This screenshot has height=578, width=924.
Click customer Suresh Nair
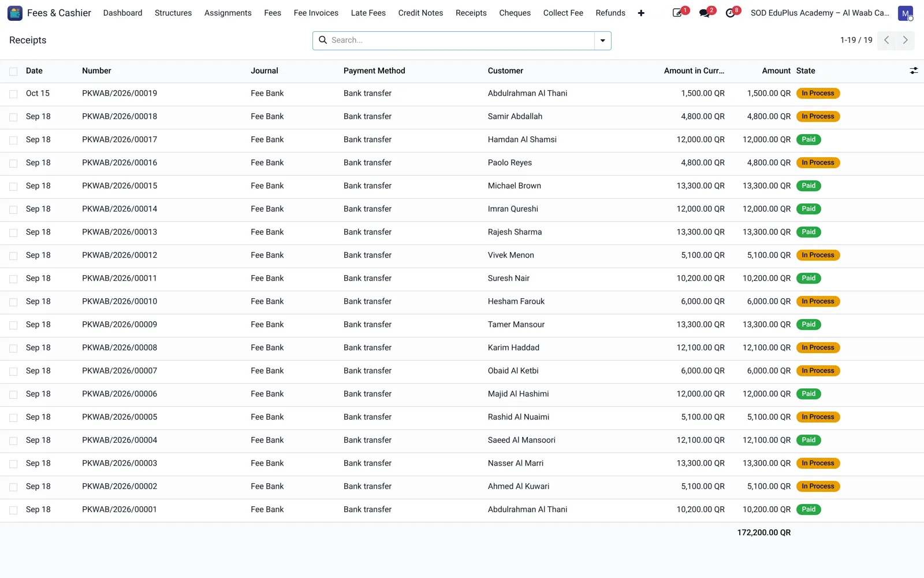pos(508,278)
